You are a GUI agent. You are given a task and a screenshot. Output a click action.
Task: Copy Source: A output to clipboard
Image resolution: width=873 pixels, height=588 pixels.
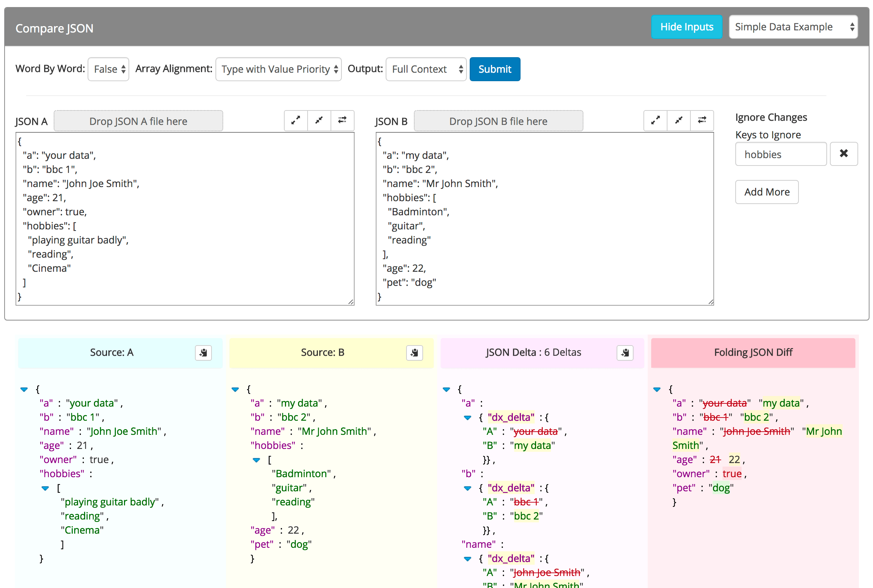pos(203,353)
